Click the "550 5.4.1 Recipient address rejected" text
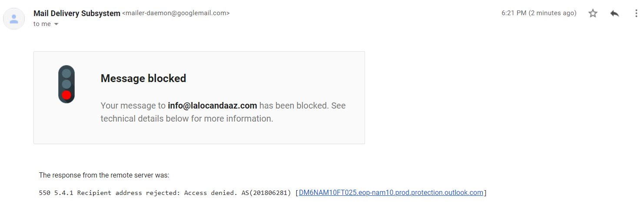 pos(109,193)
